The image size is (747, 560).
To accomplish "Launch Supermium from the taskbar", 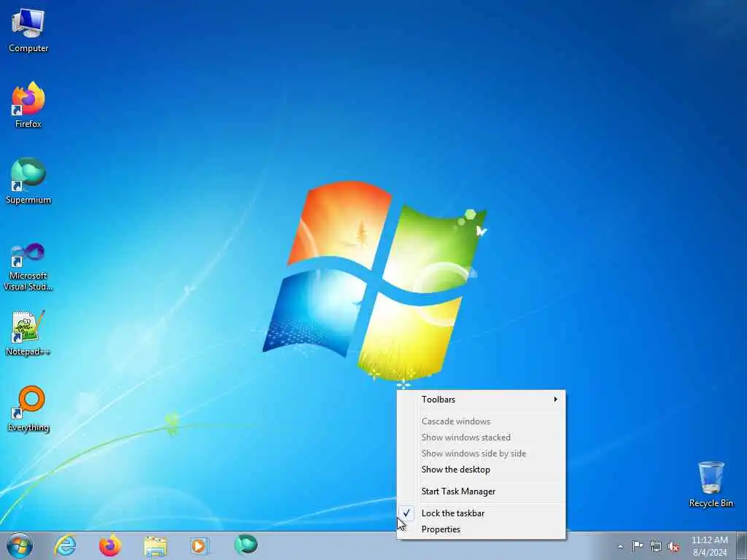I will click(246, 545).
